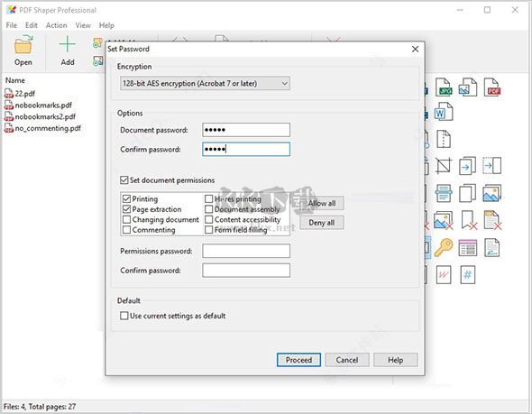
Task: Enable the Commenting permission checkbox
Action: tap(126, 230)
